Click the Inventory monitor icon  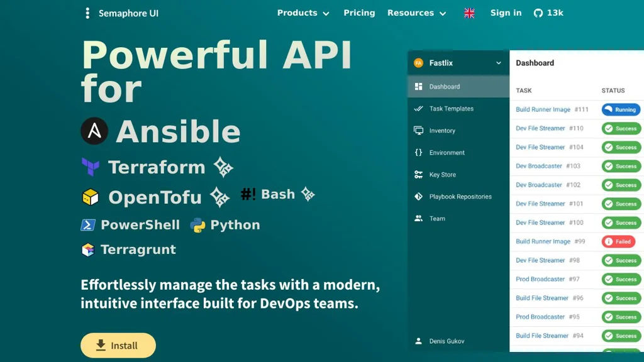[418, 131]
